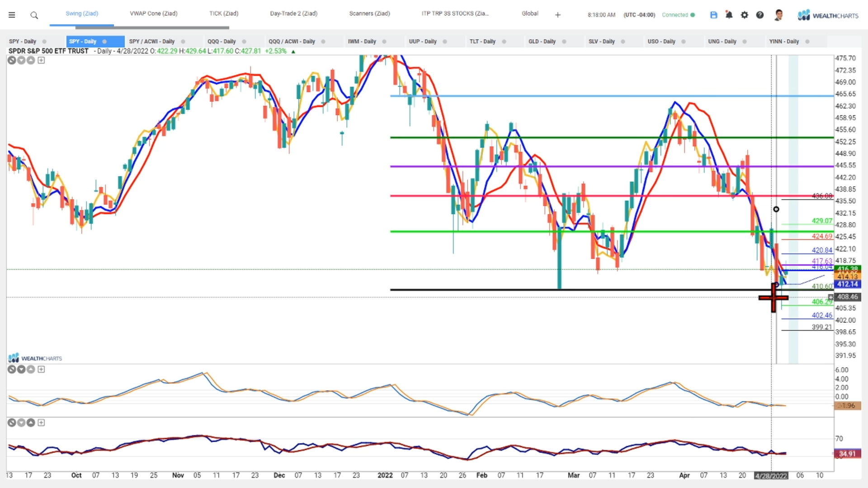Click the 436.00 level label
Screen dimensions: 868x488
822,196
